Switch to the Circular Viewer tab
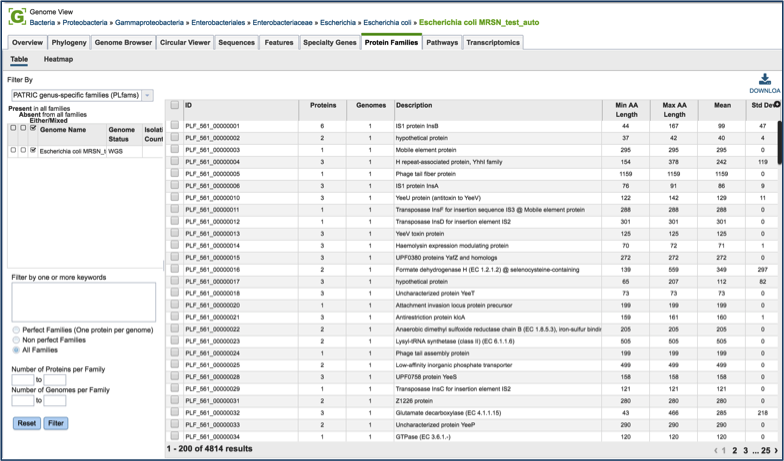 [x=185, y=42]
